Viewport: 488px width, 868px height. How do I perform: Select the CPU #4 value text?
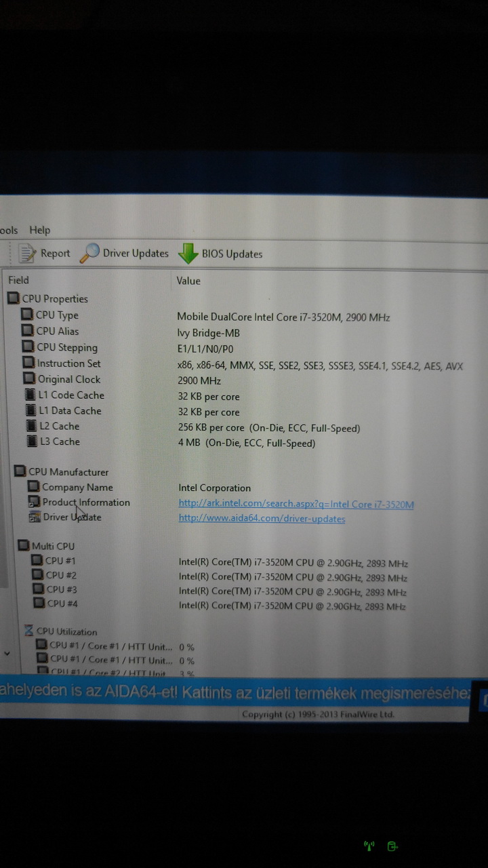coord(292,607)
